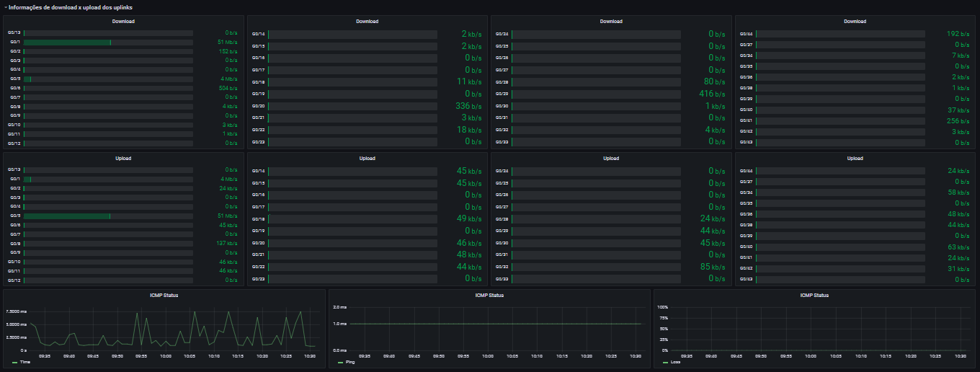The image size is (980, 372).
Task: Toggle the Loss series in legend
Action: tap(675, 362)
